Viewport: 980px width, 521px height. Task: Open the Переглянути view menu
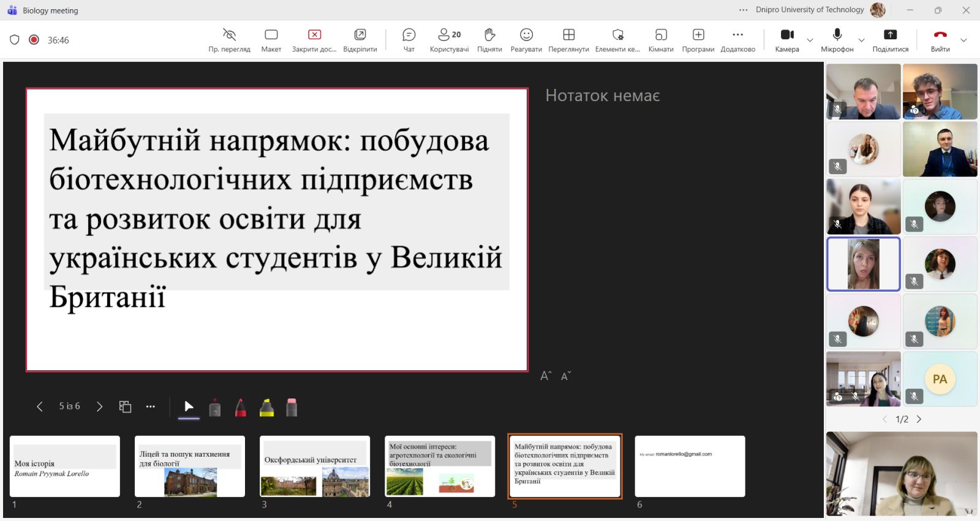tap(568, 40)
